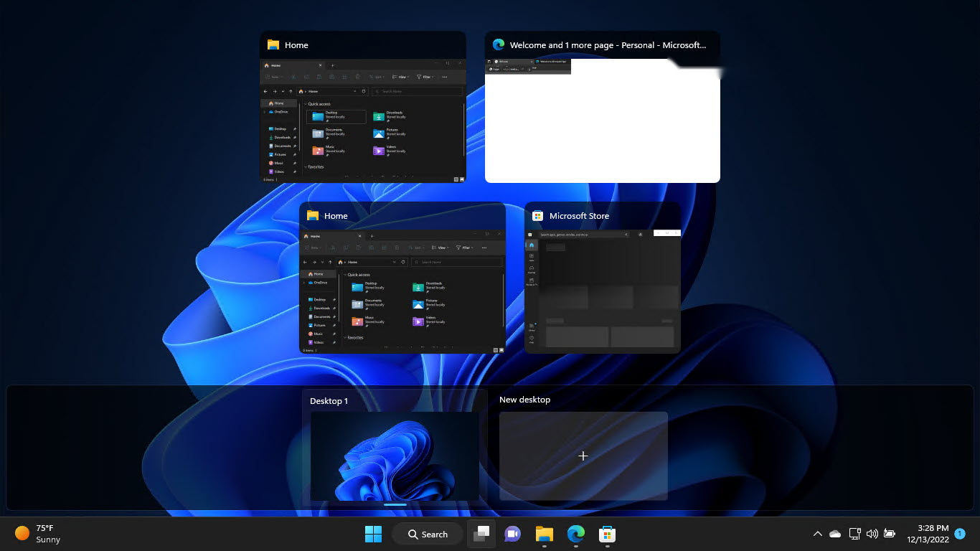This screenshot has height=551, width=980.
Task: Open File Explorer from the taskbar
Action: coord(544,534)
